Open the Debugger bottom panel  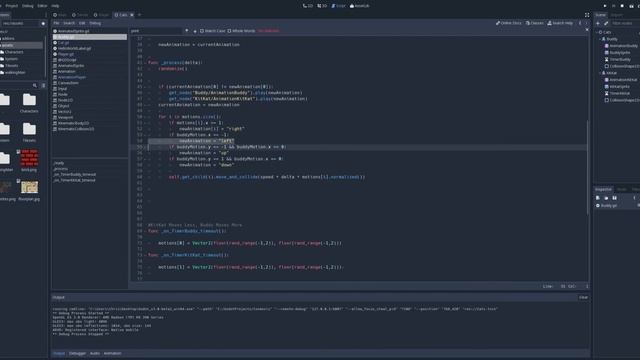tap(77, 353)
